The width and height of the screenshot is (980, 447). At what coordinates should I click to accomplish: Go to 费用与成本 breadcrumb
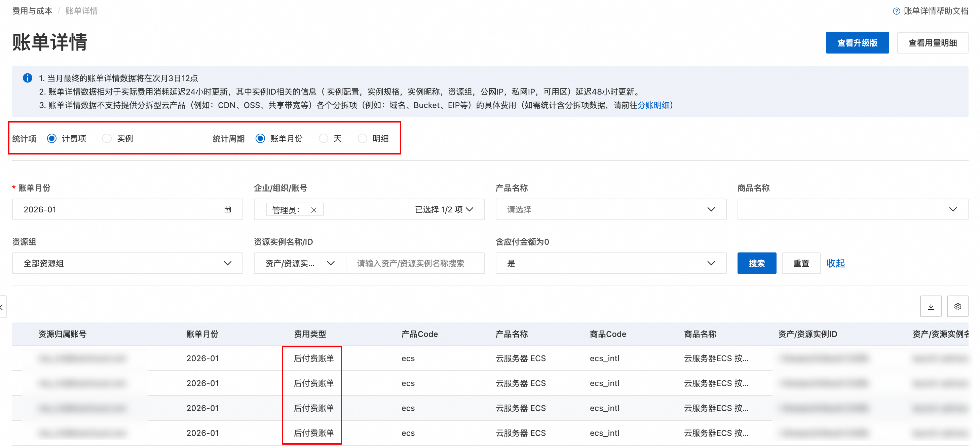(32, 11)
